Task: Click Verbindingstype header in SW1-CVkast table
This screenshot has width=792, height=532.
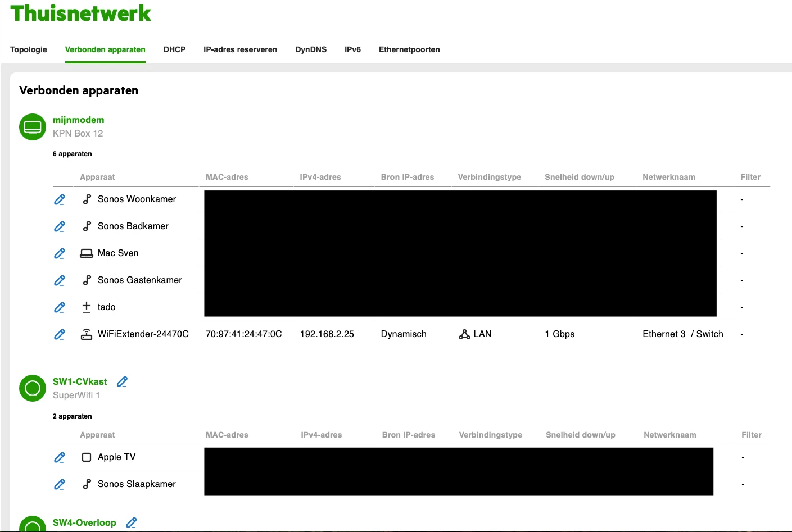Action: pos(491,435)
